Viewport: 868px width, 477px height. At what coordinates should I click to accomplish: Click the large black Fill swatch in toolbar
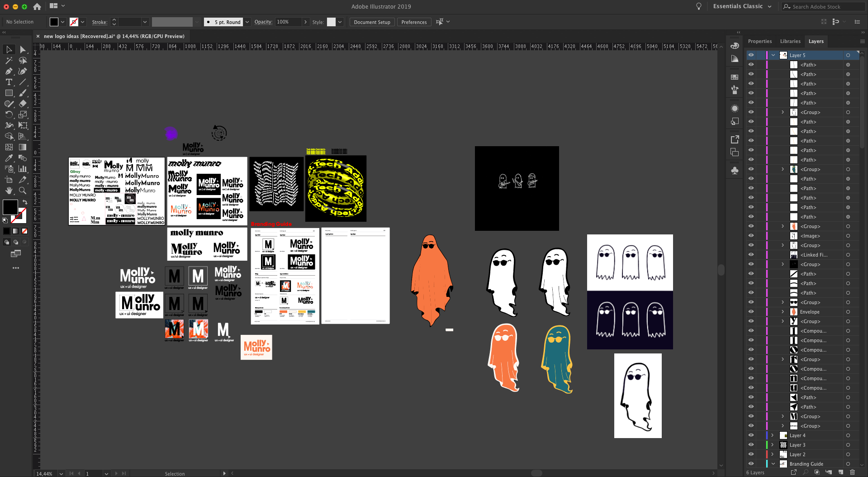pos(10,207)
